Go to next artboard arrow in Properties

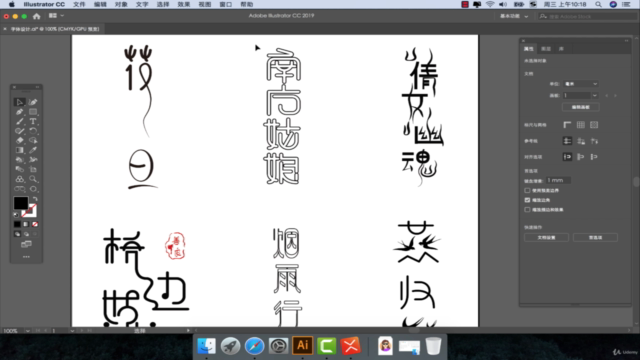pos(616,96)
